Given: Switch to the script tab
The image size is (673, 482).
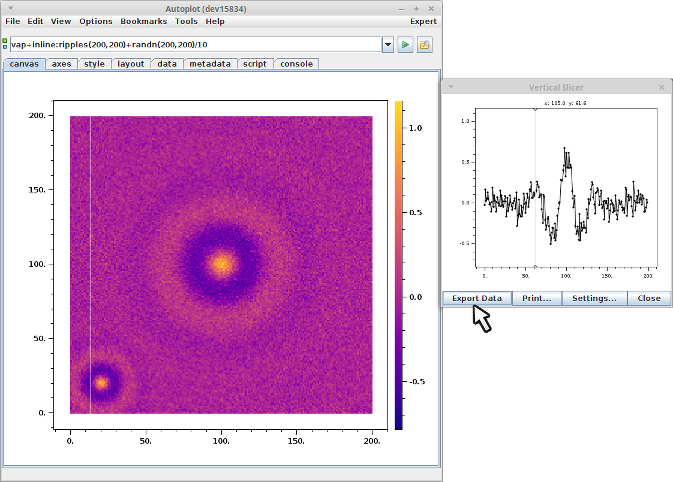Looking at the screenshot, I should [x=255, y=64].
